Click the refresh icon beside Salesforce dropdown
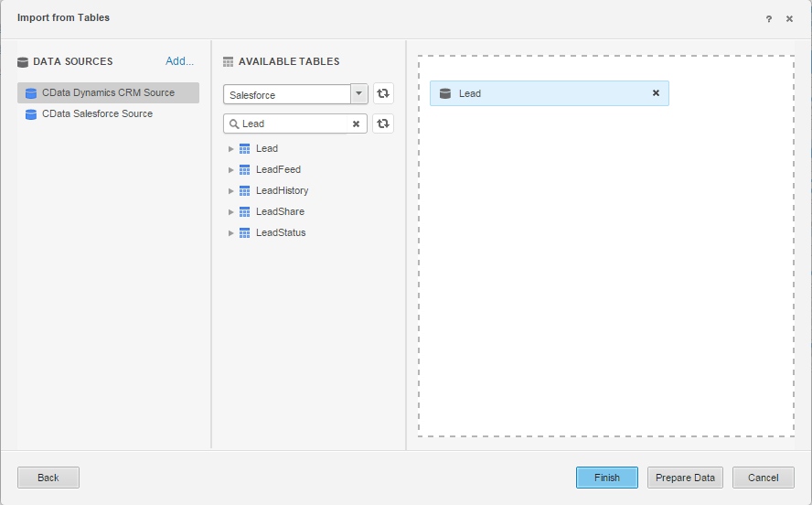This screenshot has height=505, width=812. tap(383, 94)
